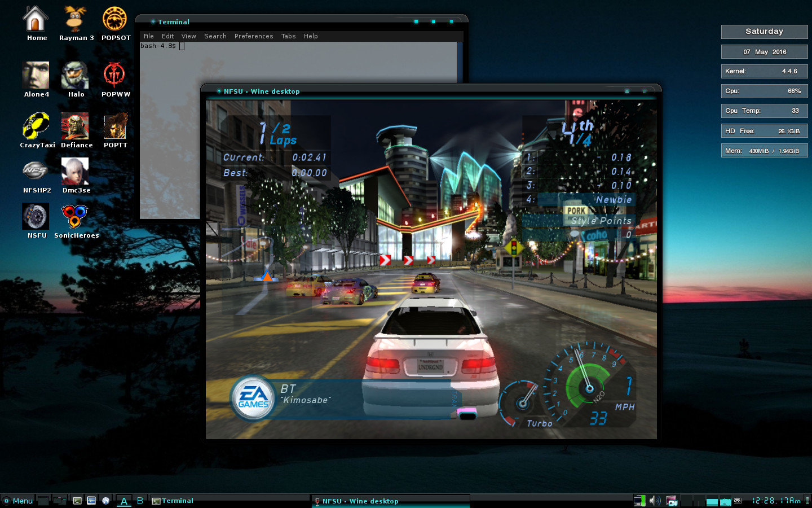
Task: Open the screenshot tool tray icon
Action: pyautogui.click(x=672, y=501)
